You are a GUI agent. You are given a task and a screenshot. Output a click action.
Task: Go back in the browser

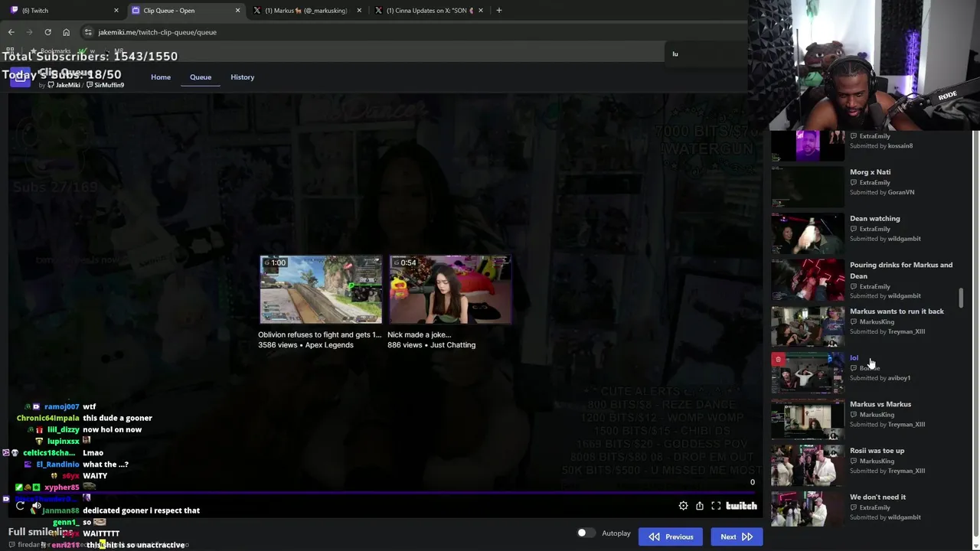[x=11, y=32]
